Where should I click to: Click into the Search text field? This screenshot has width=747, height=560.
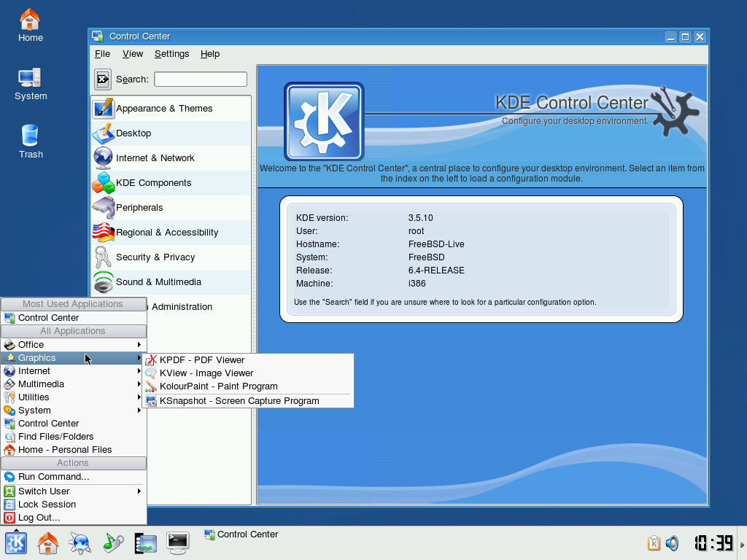pyautogui.click(x=201, y=79)
